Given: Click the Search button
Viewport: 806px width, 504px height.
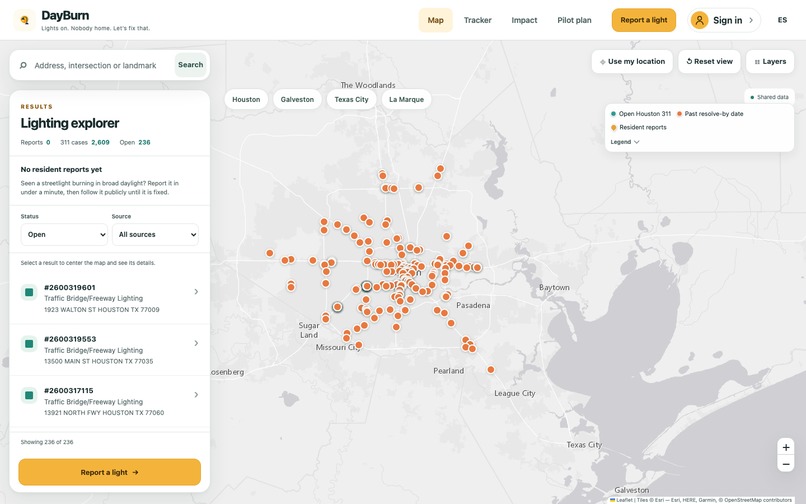Looking at the screenshot, I should click(x=191, y=65).
